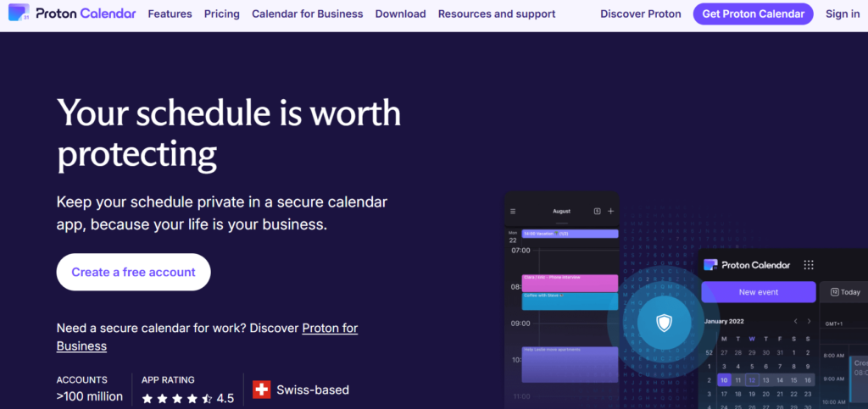Open the 14:00 Vacation event
Viewport: 868px width, 409px height.
coord(570,234)
